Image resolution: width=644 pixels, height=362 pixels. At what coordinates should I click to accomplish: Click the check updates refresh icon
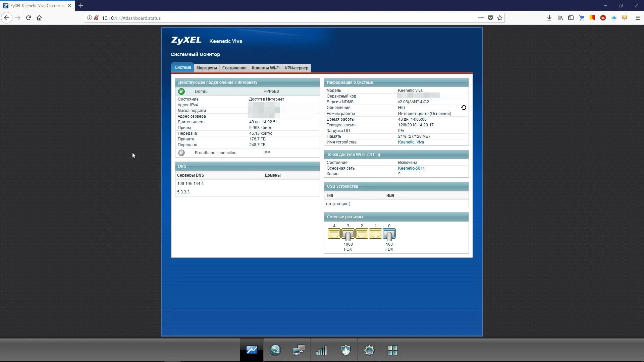pos(464,108)
